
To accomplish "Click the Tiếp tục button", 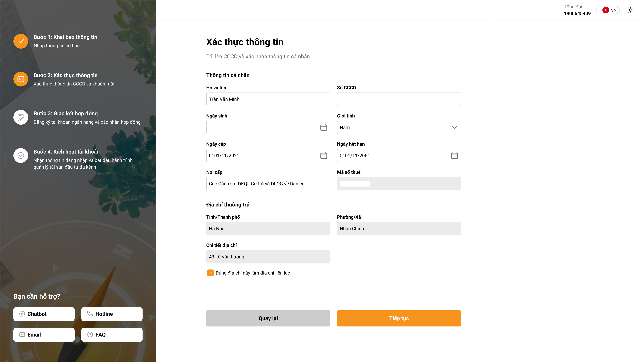I will click(399, 318).
